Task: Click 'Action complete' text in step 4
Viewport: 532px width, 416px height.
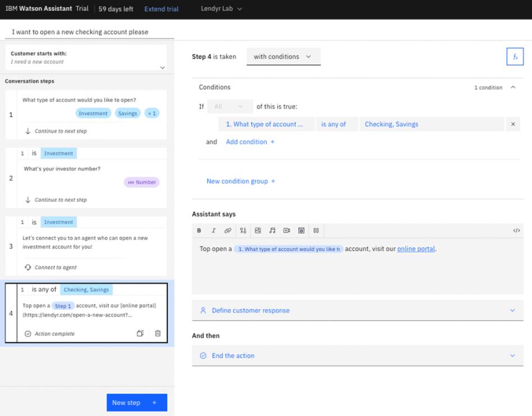Action: pyautogui.click(x=54, y=334)
